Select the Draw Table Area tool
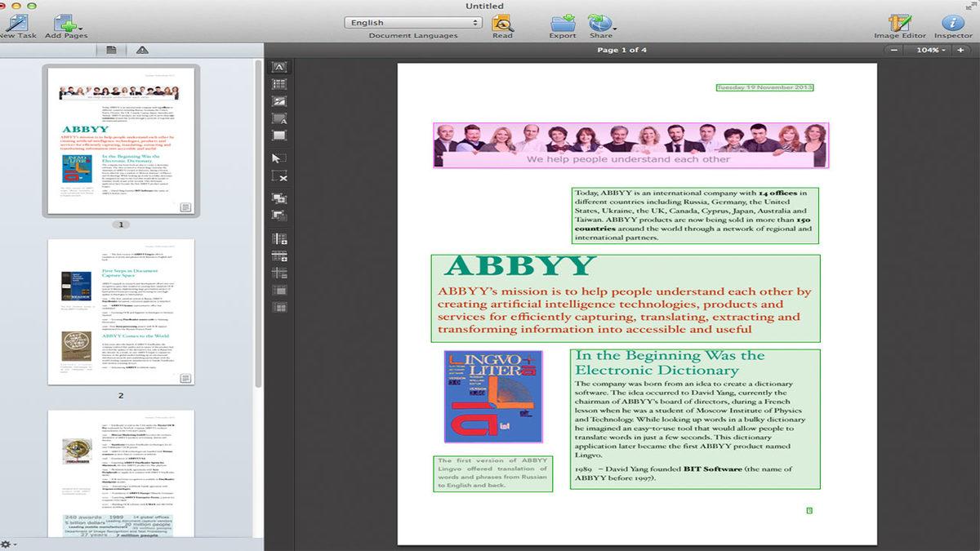This screenshot has height=551, width=980. pyautogui.click(x=279, y=84)
